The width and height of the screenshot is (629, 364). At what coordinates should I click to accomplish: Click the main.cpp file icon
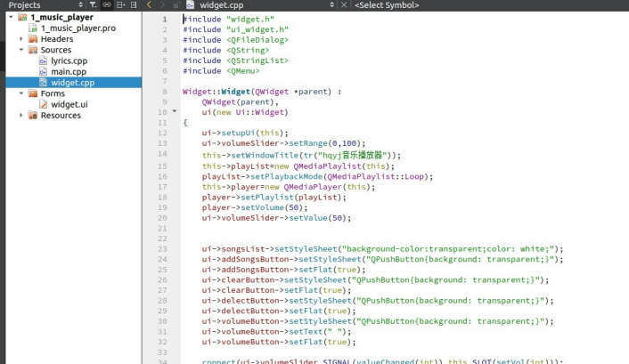43,71
